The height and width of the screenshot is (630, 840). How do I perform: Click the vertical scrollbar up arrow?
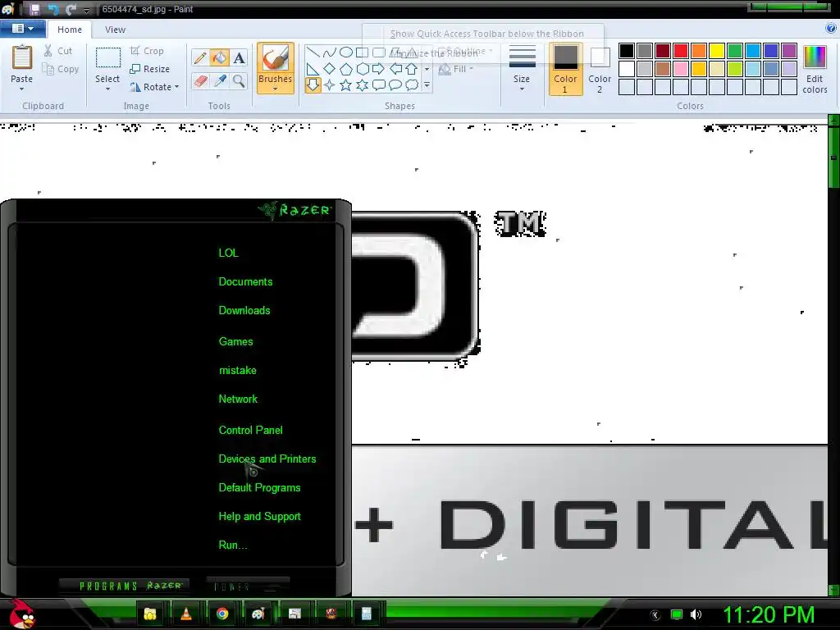pos(833,121)
